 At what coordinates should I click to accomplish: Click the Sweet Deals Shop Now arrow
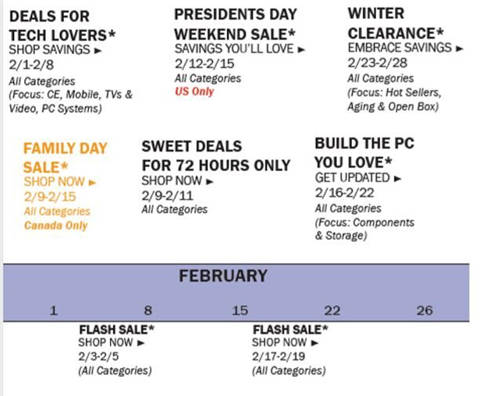click(x=209, y=182)
